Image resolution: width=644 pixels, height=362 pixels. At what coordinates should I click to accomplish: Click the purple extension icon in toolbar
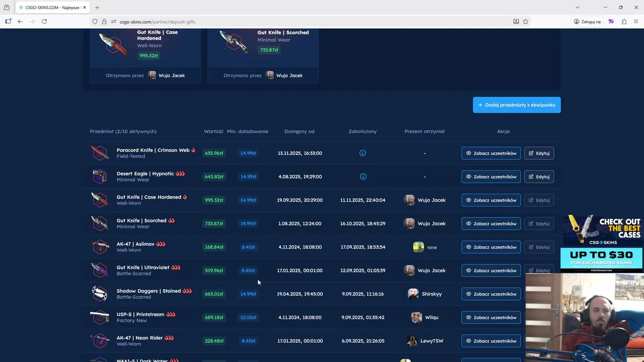click(x=611, y=22)
